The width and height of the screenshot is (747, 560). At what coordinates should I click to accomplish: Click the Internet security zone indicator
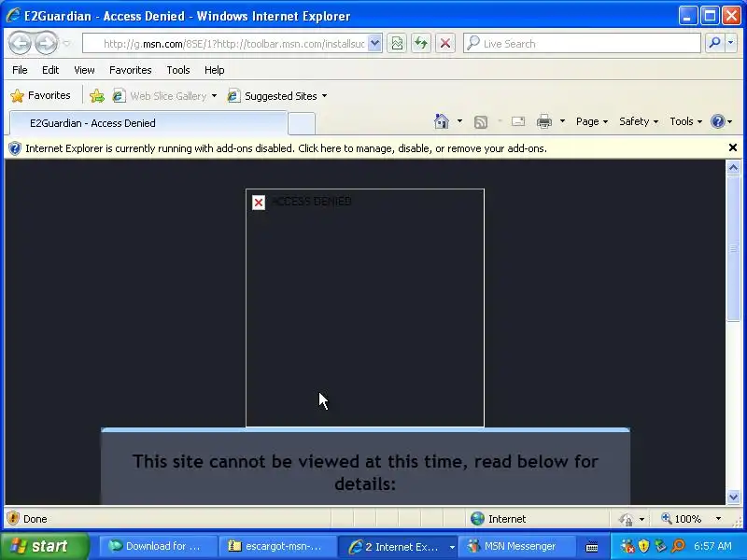pos(498,519)
